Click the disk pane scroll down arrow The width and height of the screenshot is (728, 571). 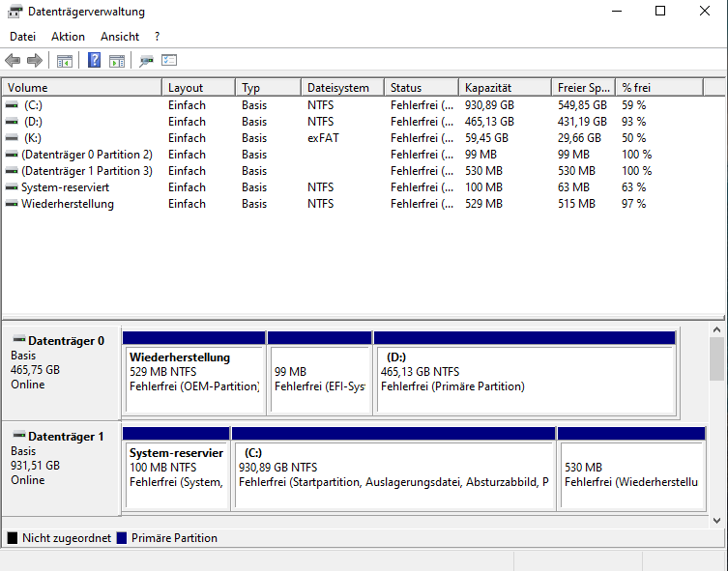716,521
